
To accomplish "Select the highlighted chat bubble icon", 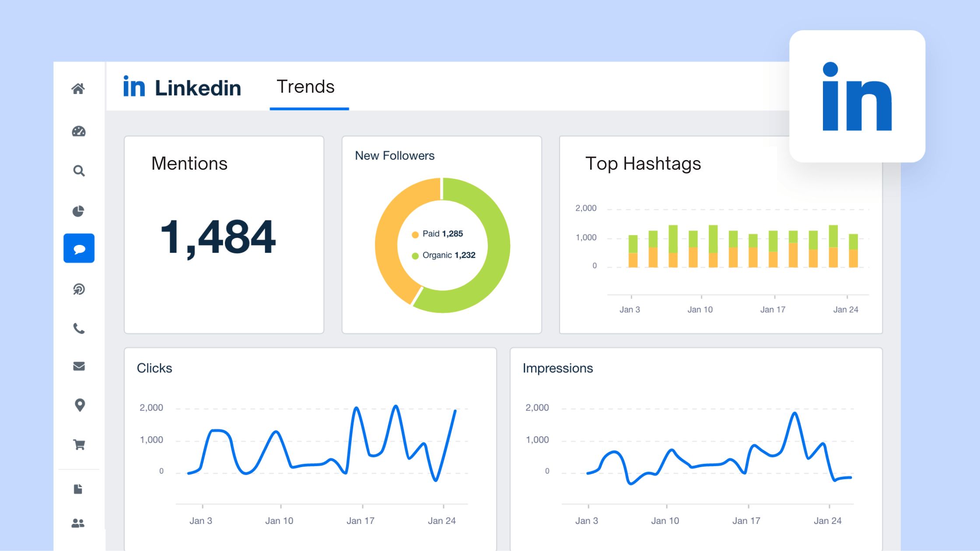I will (79, 248).
